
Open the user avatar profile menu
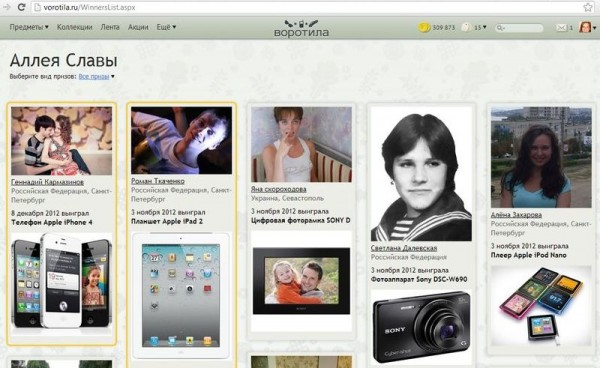[587, 27]
